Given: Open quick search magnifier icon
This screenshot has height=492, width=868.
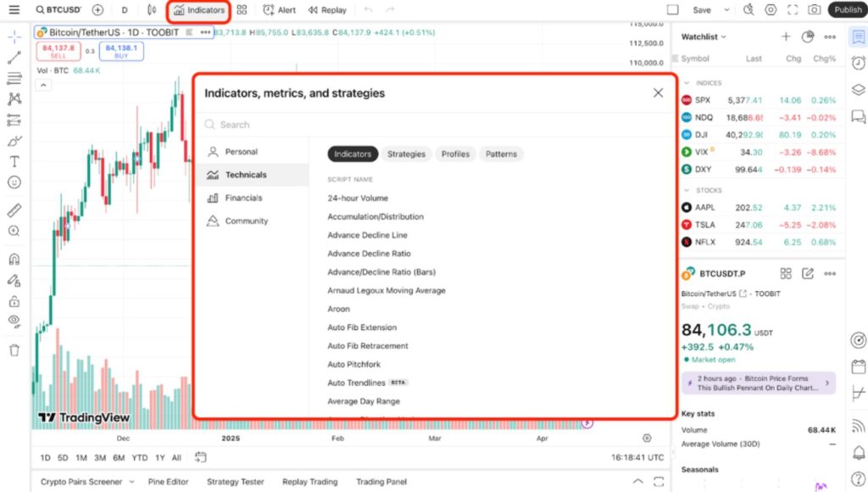Looking at the screenshot, I should (748, 10).
